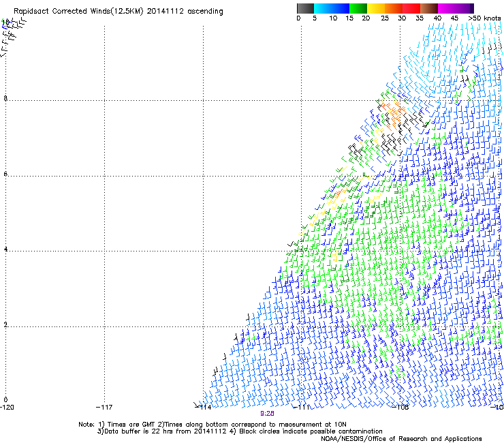Click the latitude '2' axis label

[5, 325]
